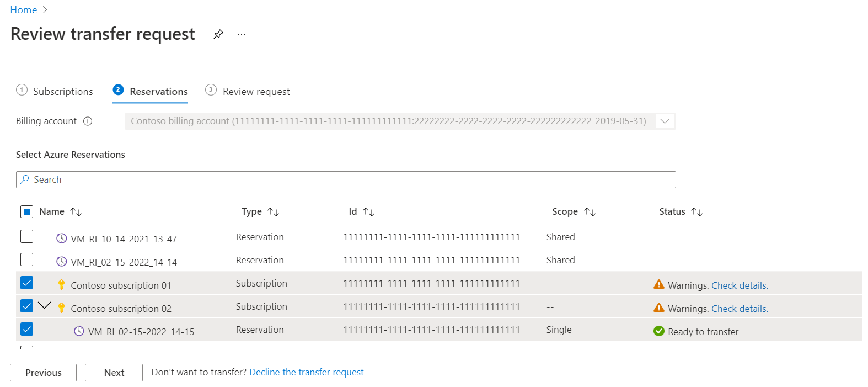
Task: Sort table by Name column arrows
Action: tap(76, 212)
